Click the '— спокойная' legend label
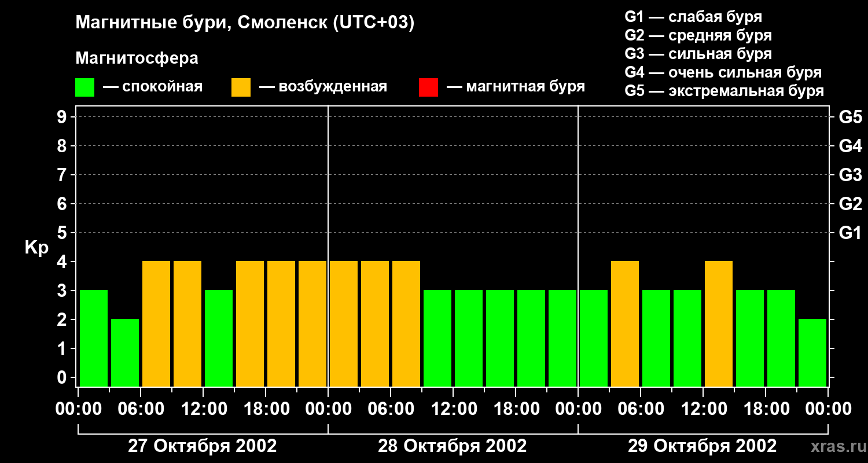The image size is (868, 463). pos(153,87)
